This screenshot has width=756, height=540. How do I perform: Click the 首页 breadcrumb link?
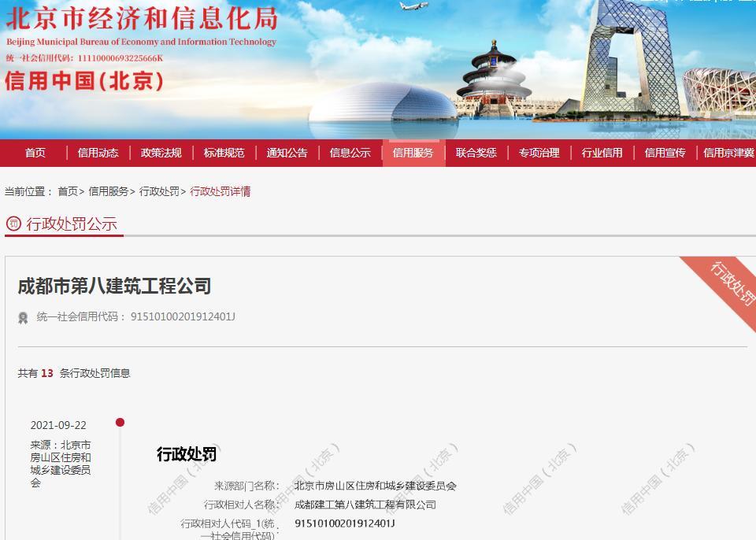coord(68,191)
